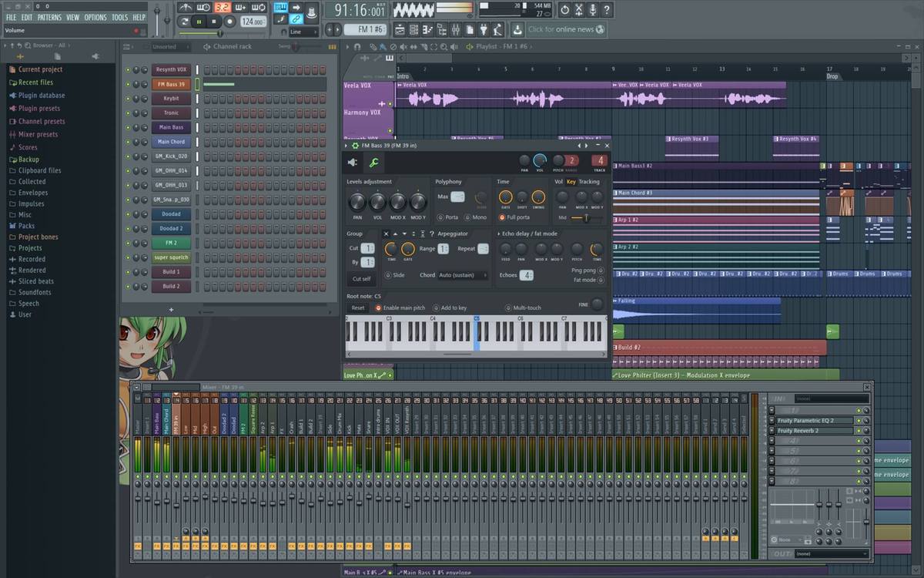The height and width of the screenshot is (578, 924).
Task: Click the tempo field showing 124.000
Action: [x=253, y=22]
